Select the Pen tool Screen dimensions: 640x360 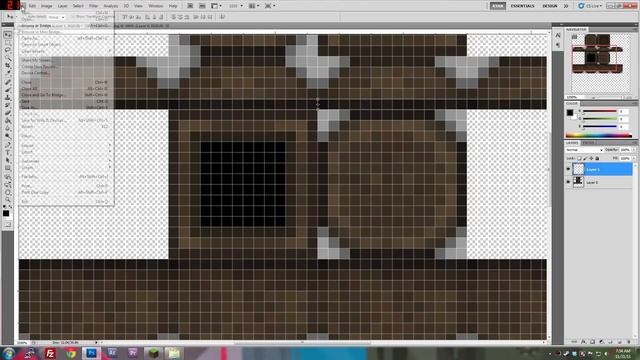click(x=7, y=145)
